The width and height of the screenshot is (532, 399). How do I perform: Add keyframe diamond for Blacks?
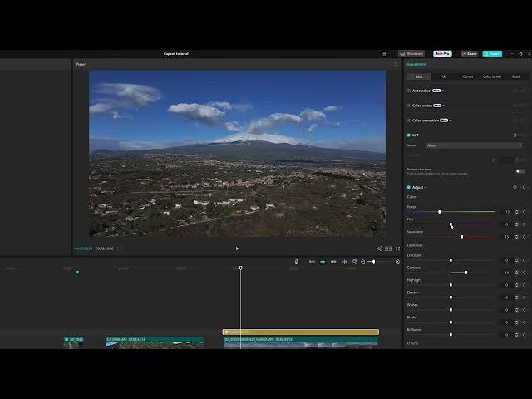pyautogui.click(x=525, y=323)
